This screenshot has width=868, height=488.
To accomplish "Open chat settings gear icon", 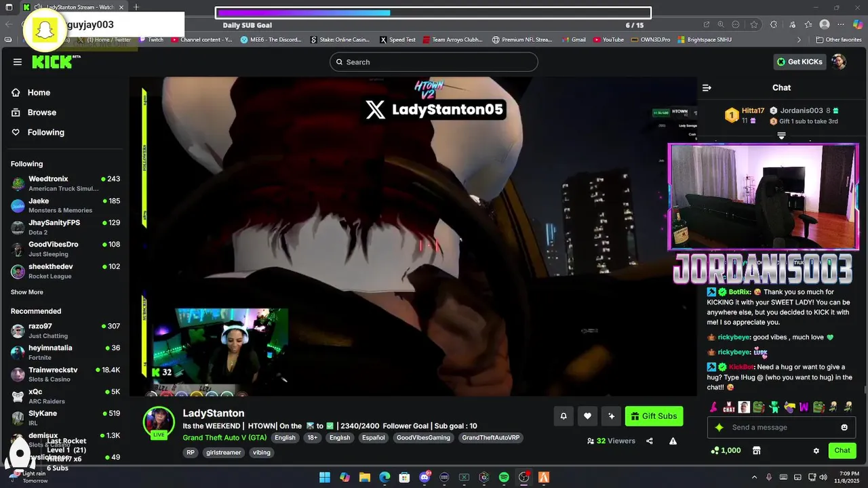I will tap(816, 451).
